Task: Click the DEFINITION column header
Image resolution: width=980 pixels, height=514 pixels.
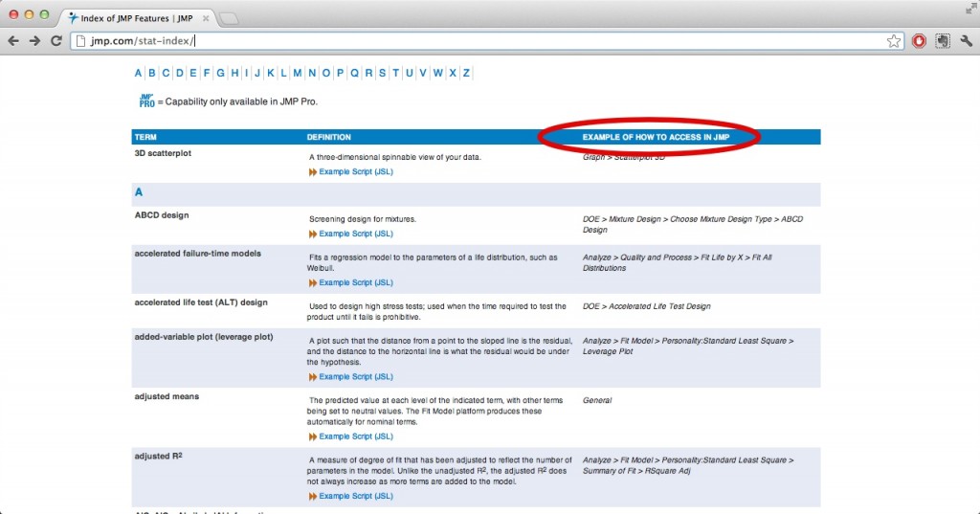Action: pyautogui.click(x=329, y=137)
